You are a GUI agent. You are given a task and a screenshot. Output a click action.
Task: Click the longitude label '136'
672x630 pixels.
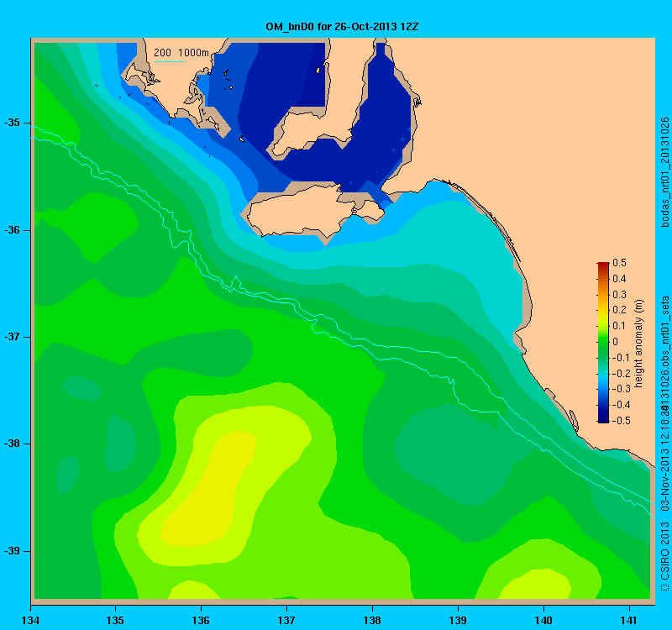pyautogui.click(x=201, y=621)
